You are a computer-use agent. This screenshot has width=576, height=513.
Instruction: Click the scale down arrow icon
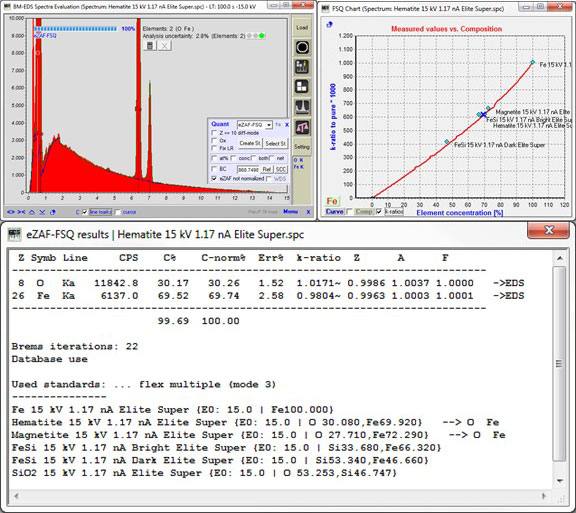pos(42,212)
